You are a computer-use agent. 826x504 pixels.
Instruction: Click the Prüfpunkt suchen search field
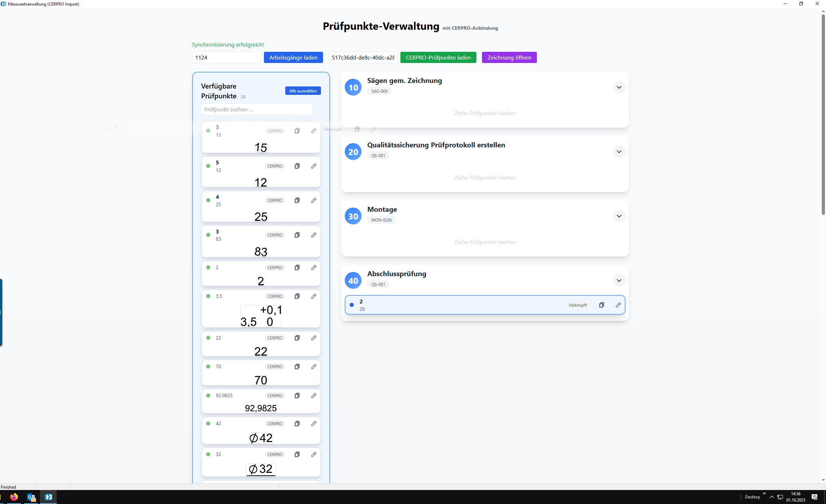[257, 110]
